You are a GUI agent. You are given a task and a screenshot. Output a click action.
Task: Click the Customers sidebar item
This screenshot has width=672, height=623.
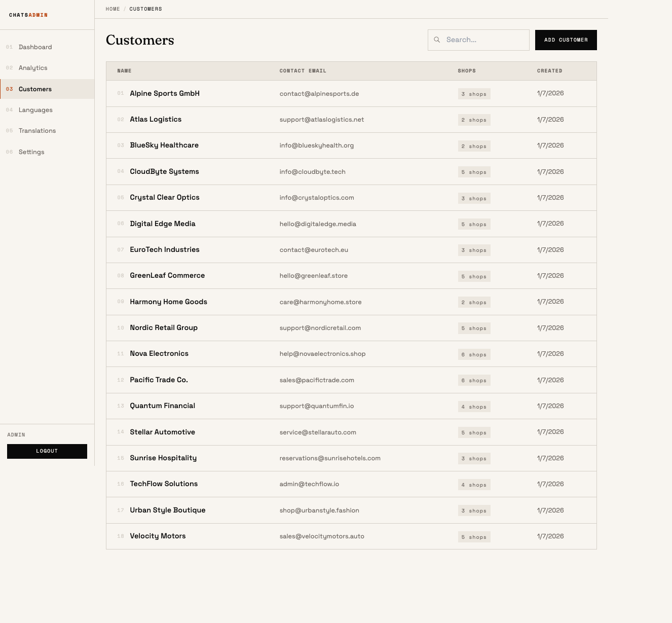click(x=35, y=89)
